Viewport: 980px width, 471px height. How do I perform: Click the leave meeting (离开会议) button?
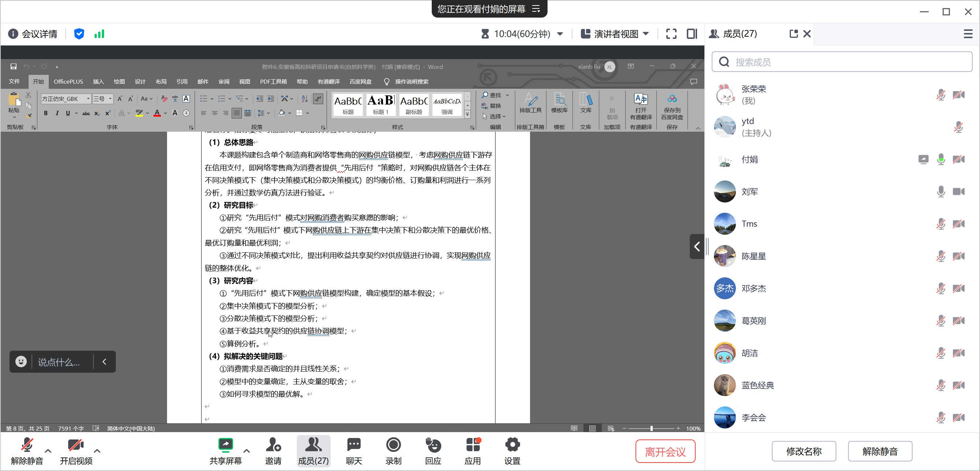665,451
